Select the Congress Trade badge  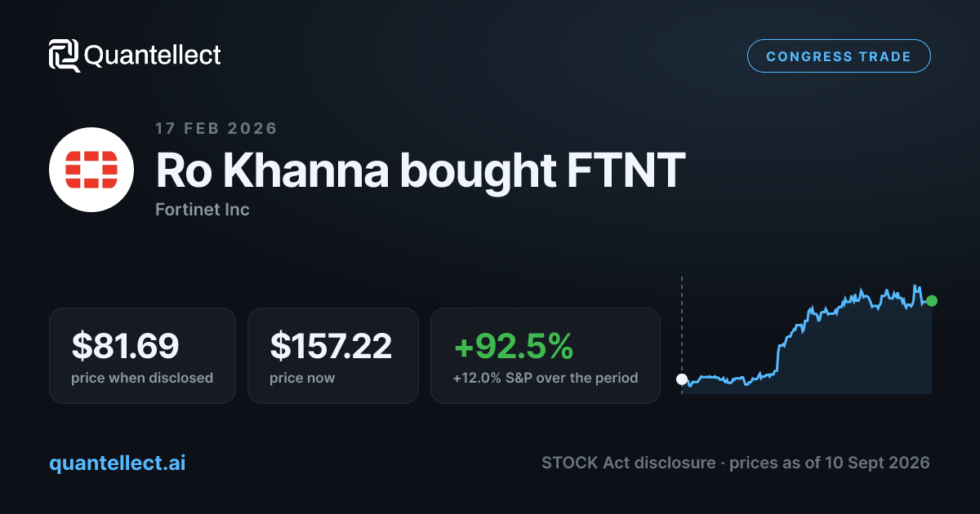[839, 56]
